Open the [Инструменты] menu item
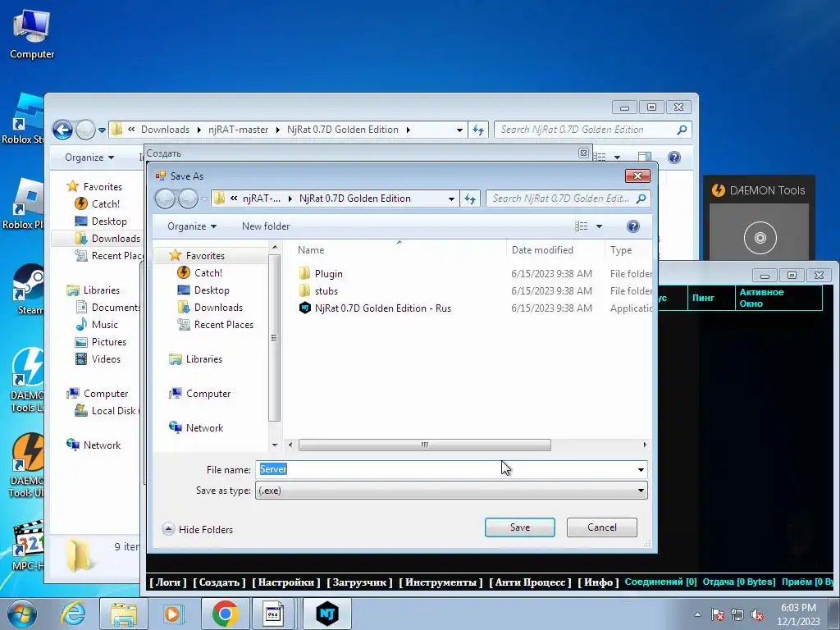Screen dimensions: 840x630 [x=441, y=582]
